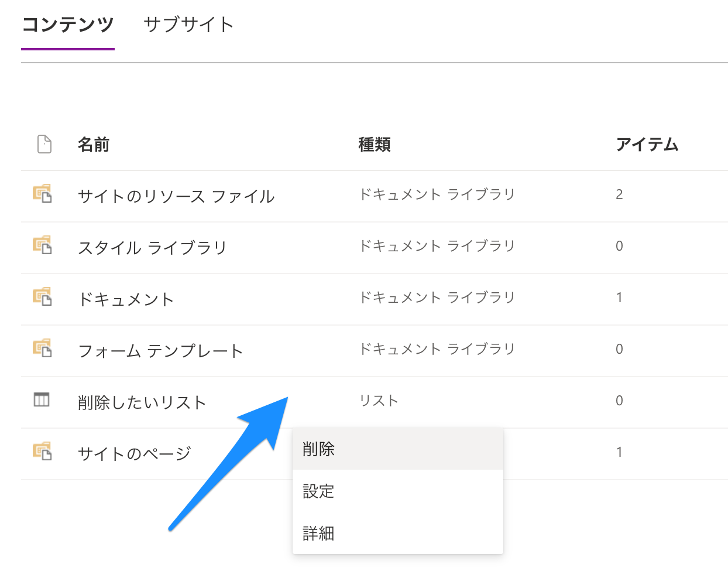
Task: Open the サイトのリソース ファイル library
Action: pos(176,196)
